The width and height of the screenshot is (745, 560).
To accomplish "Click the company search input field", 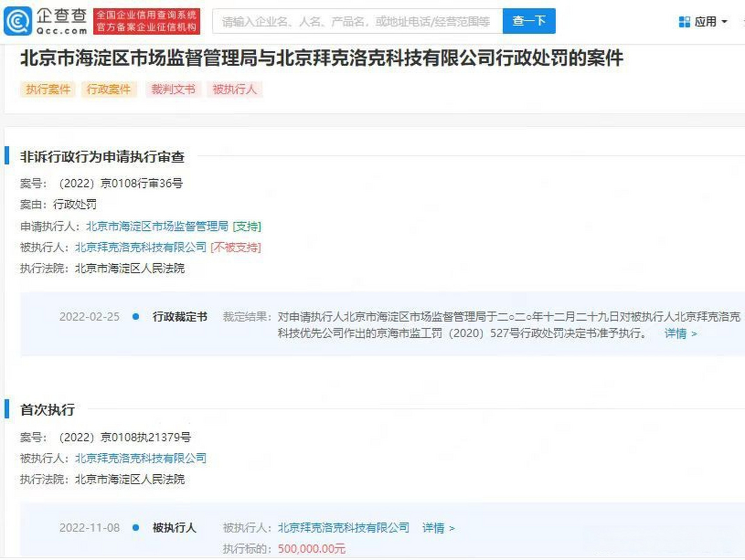I will pyautogui.click(x=358, y=21).
